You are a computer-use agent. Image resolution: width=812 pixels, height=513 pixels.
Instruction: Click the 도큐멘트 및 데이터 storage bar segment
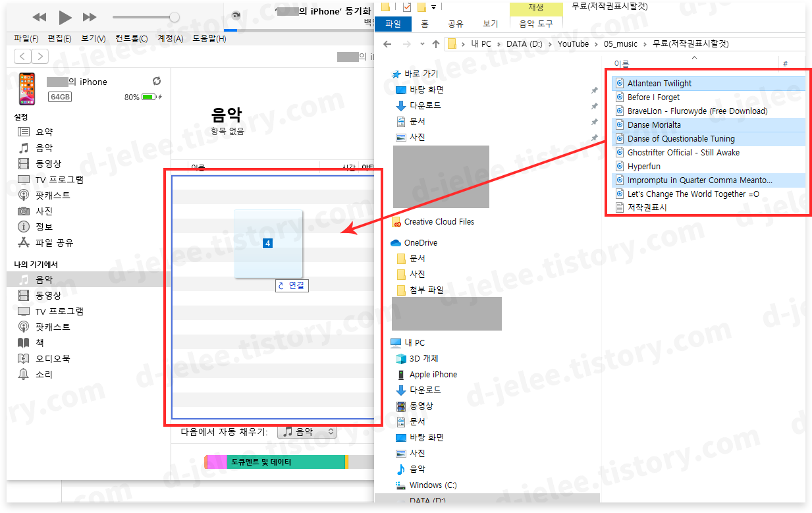285,462
